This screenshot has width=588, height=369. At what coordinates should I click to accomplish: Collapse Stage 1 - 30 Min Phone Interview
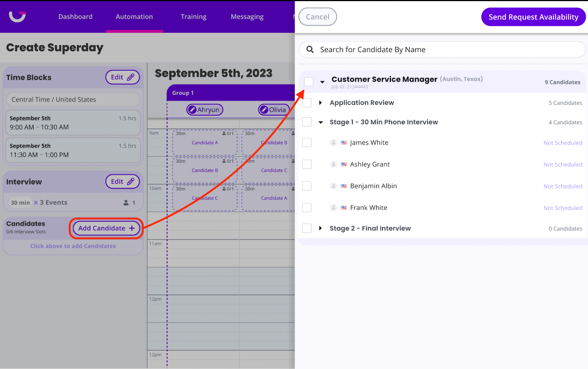pos(321,122)
